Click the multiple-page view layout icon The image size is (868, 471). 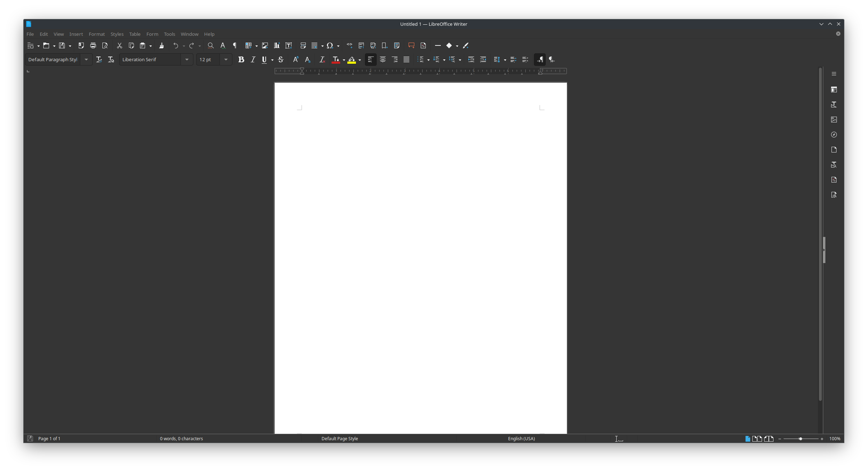click(x=757, y=438)
